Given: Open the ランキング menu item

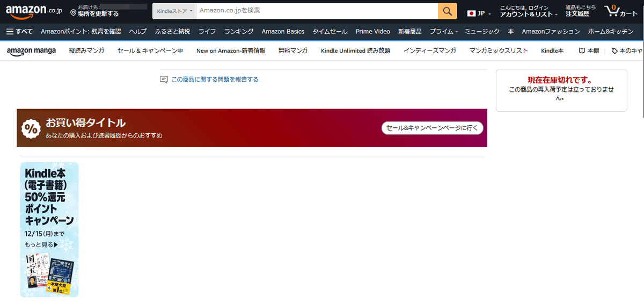Looking at the screenshot, I should pos(239,32).
